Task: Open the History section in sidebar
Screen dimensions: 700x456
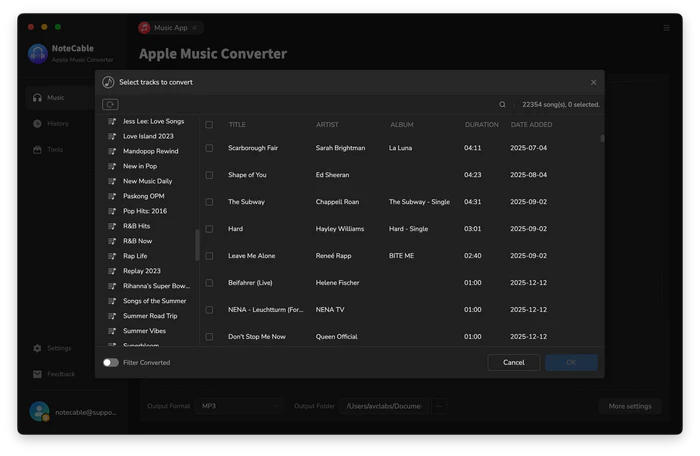Action: click(x=58, y=124)
